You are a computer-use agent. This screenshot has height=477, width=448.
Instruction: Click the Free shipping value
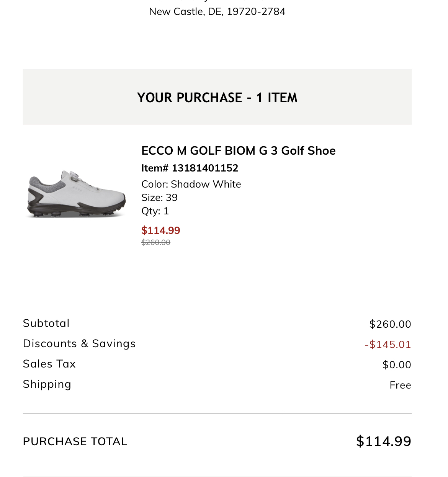(400, 385)
